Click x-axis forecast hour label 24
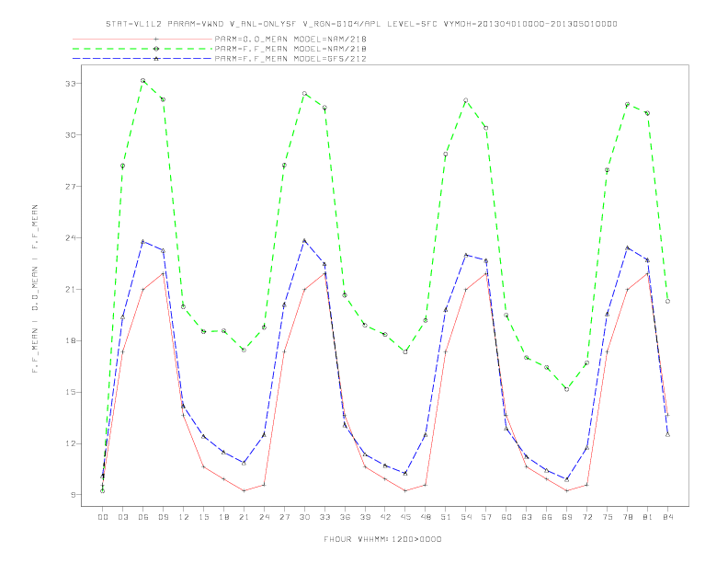 (264, 517)
